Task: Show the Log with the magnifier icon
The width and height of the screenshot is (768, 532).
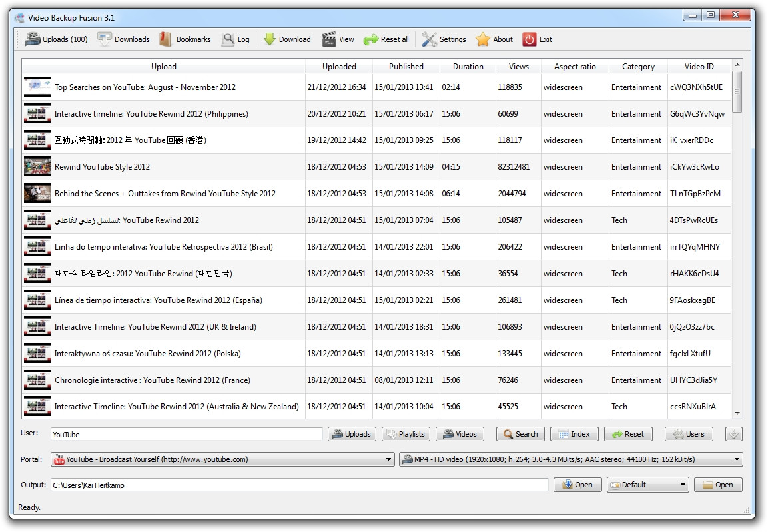Action: point(236,39)
